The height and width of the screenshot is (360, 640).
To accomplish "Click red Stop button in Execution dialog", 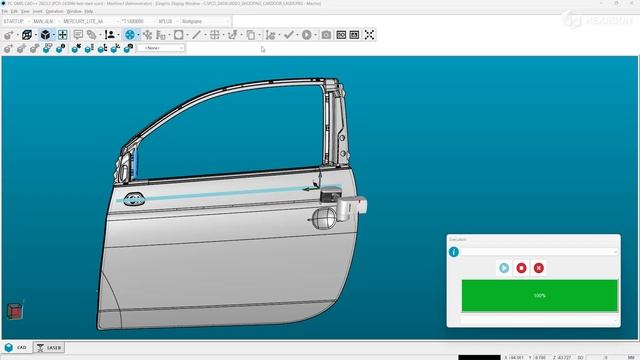I will point(521,268).
